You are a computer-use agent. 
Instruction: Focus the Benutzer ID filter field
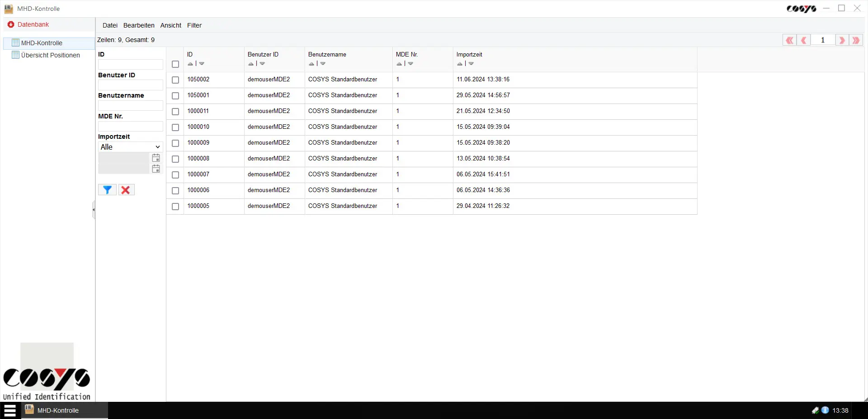130,85
